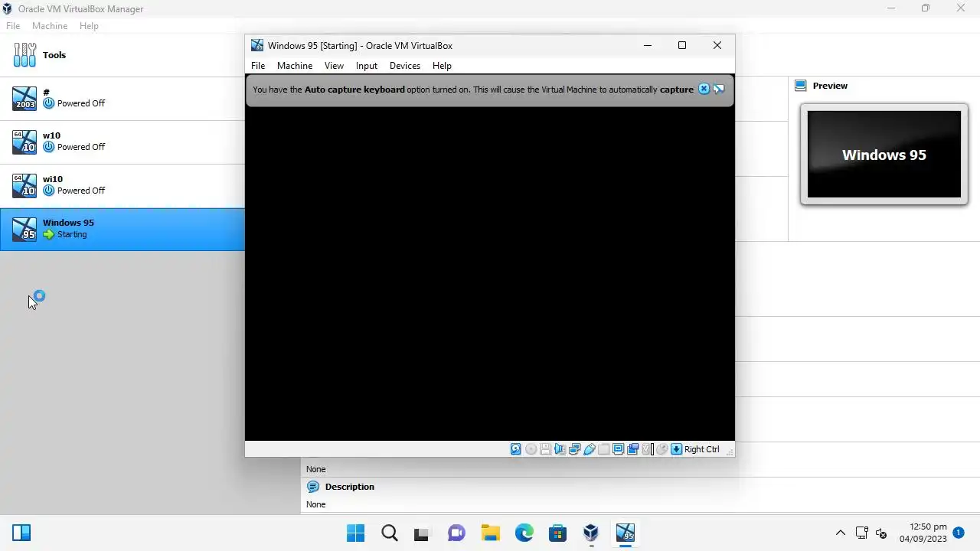980x551 pixels.
Task: Restore down the VirtualBox Manager window
Action: point(926,8)
